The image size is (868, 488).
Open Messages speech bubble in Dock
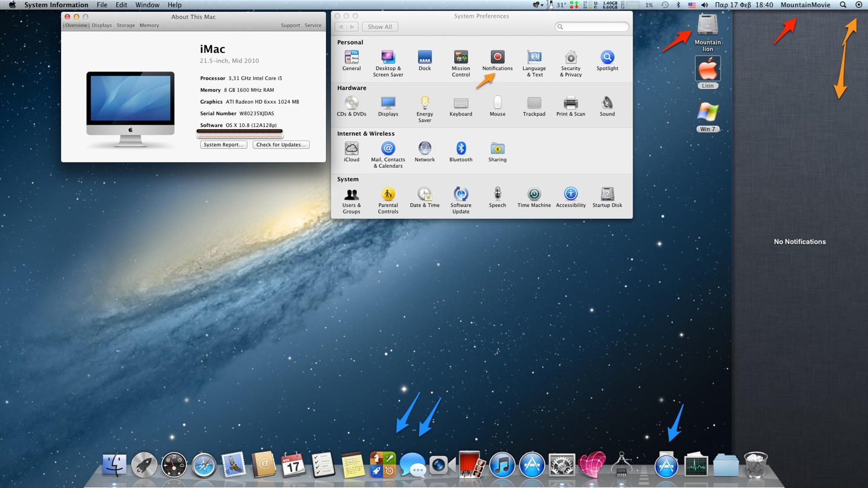413,465
